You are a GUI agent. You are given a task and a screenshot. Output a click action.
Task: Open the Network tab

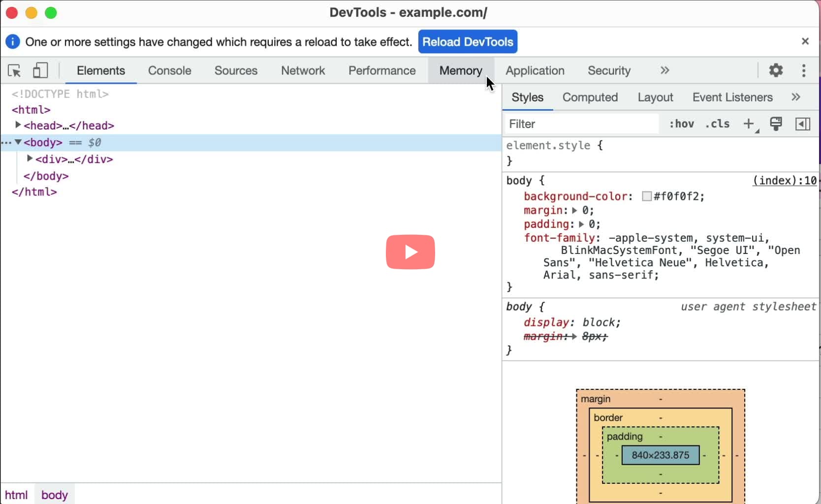[303, 70]
